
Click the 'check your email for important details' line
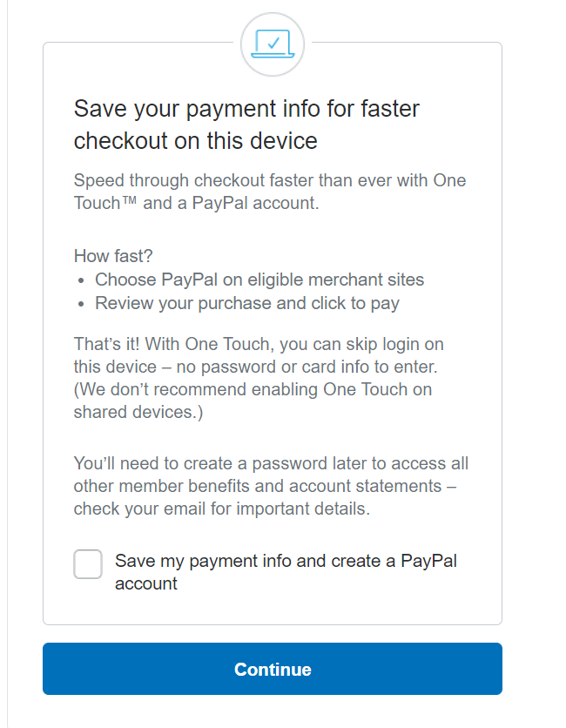[x=221, y=509]
